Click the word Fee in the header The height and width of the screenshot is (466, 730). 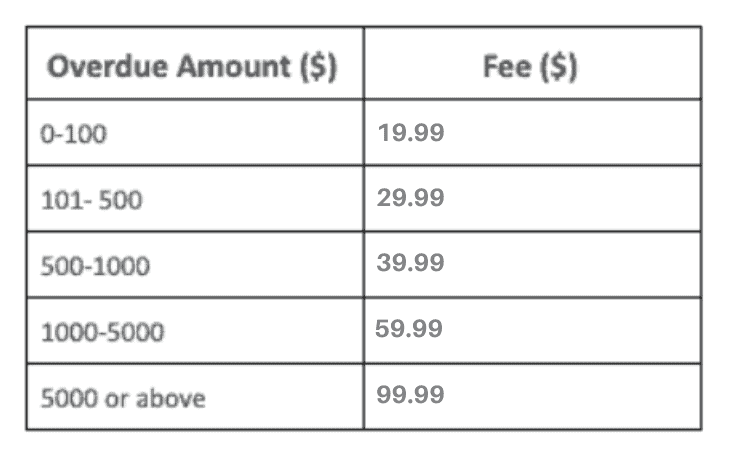[505, 68]
